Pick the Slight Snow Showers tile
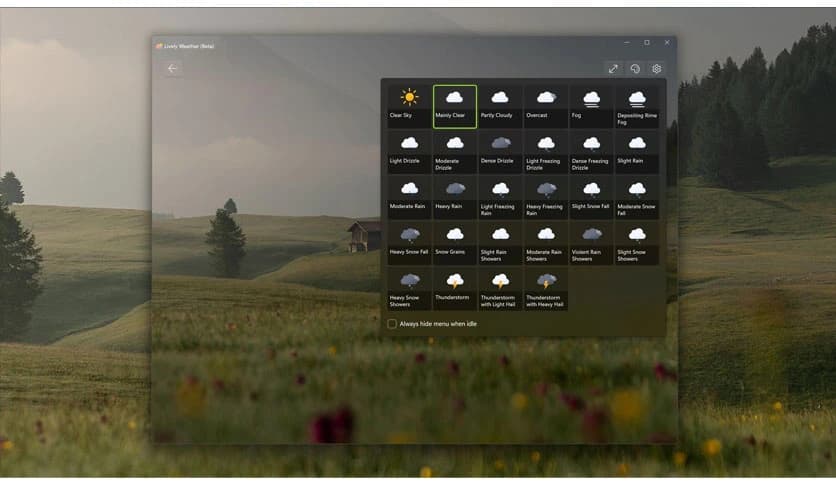The height and width of the screenshot is (484, 836). (x=637, y=244)
